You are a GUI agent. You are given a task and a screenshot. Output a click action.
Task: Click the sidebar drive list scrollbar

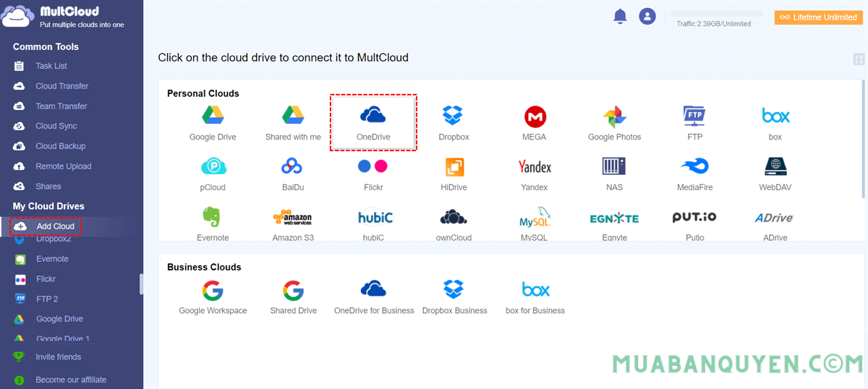(141, 283)
